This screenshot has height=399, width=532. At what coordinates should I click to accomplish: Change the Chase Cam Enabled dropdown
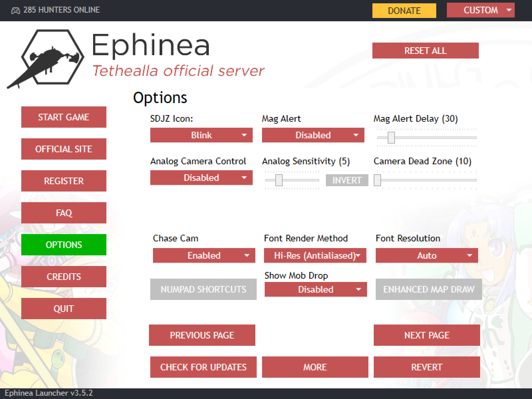(x=204, y=256)
